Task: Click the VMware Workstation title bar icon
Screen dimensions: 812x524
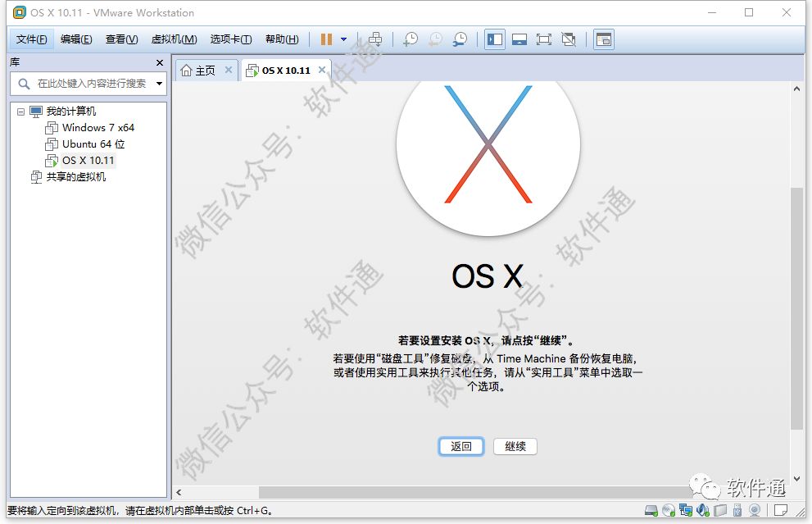Action: tap(19, 12)
